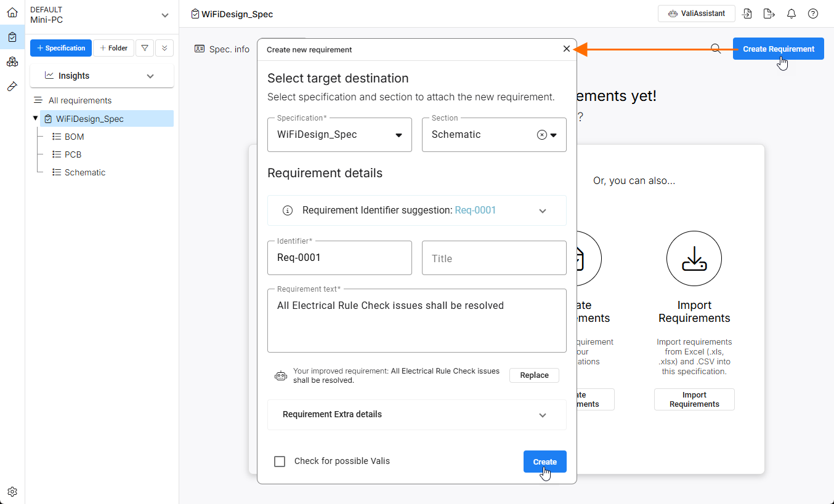Select All requirements in sidebar

click(80, 100)
